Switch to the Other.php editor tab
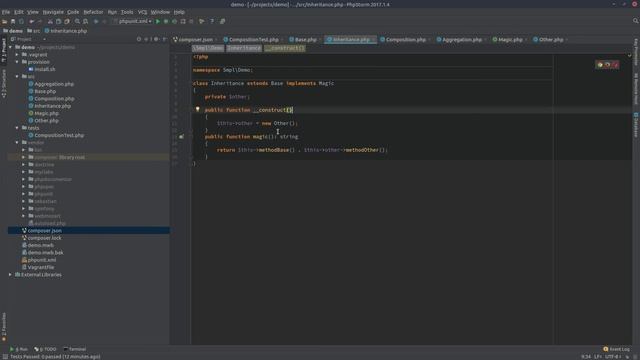Viewport: 640px width, 360px height. [x=551, y=40]
